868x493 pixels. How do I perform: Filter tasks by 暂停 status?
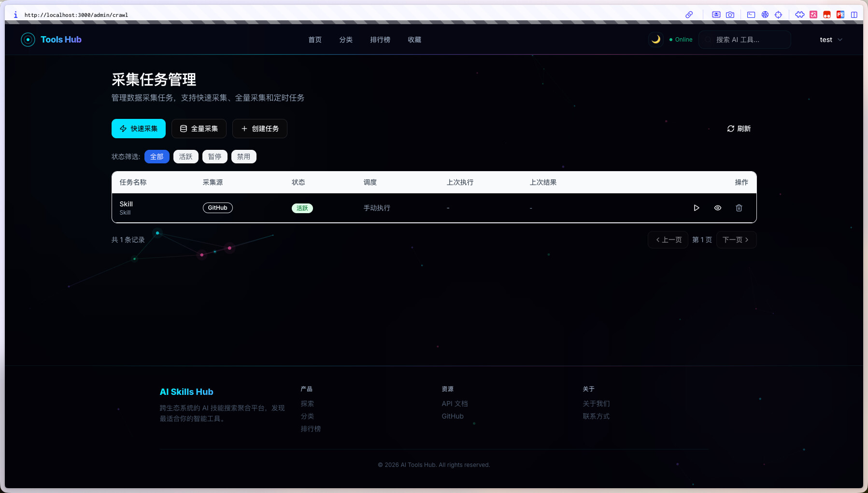[x=214, y=157]
